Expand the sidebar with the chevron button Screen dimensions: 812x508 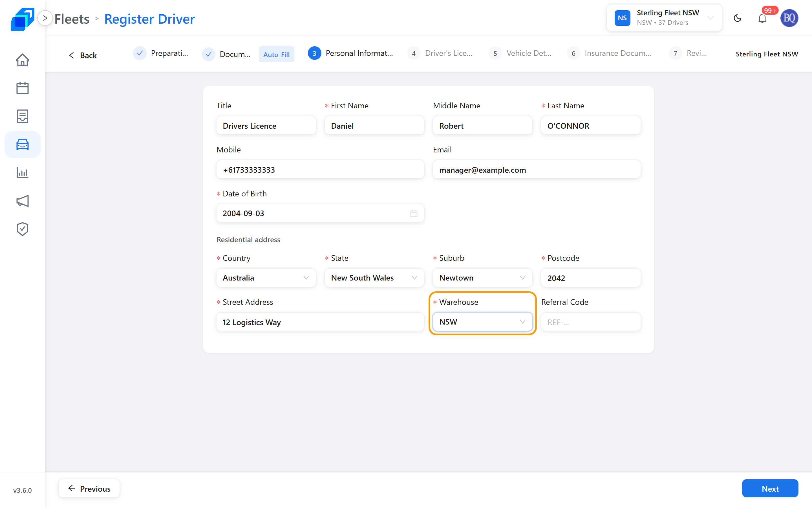[45, 18]
